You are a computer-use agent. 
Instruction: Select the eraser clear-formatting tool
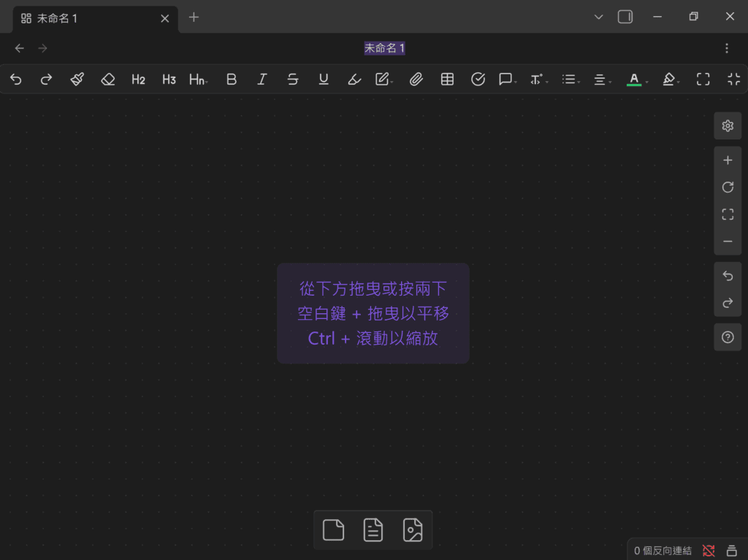pyautogui.click(x=108, y=80)
